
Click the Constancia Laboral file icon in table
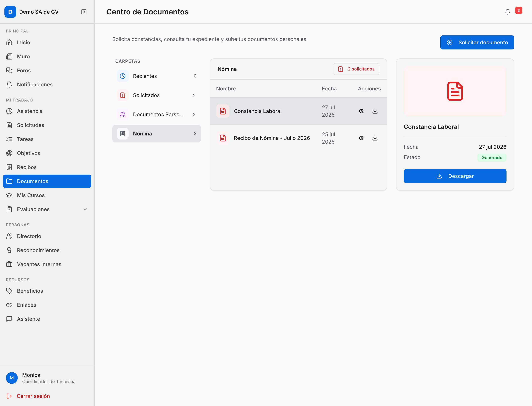pyautogui.click(x=223, y=111)
